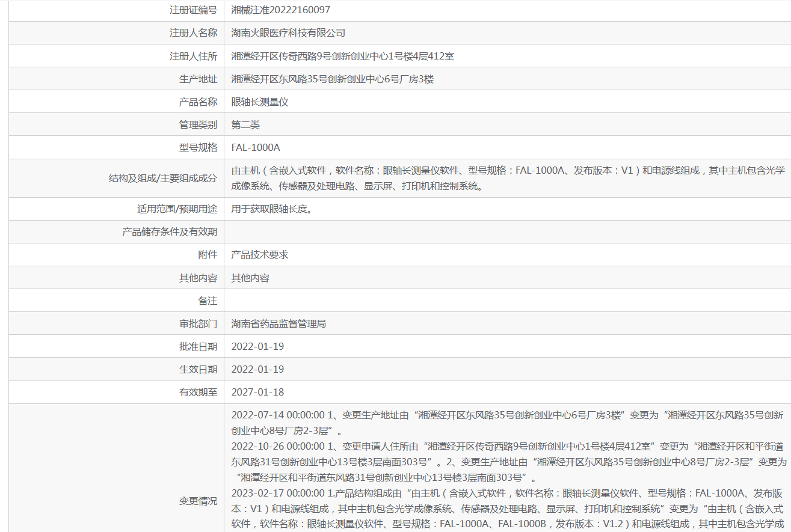Select the category value 第二类
Screen dimensions: 791x532
pos(245,124)
